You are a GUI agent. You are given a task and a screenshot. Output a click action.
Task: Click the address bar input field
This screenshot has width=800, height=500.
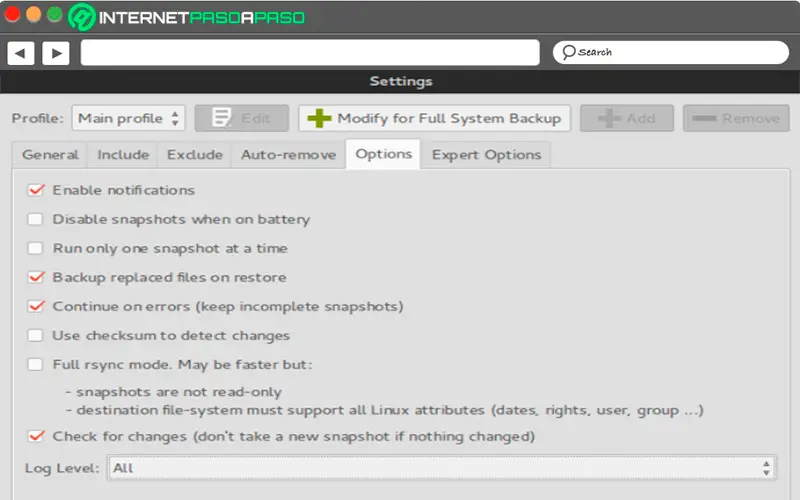pyautogui.click(x=310, y=53)
